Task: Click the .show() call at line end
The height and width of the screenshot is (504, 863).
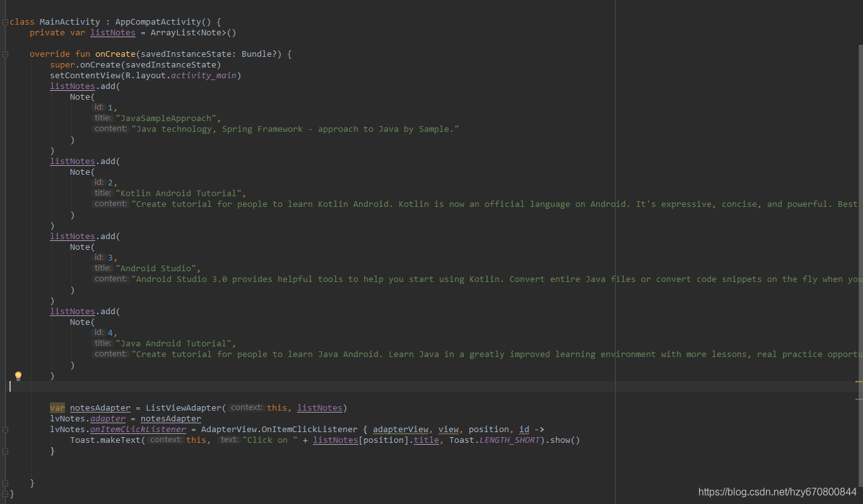Action: point(563,440)
